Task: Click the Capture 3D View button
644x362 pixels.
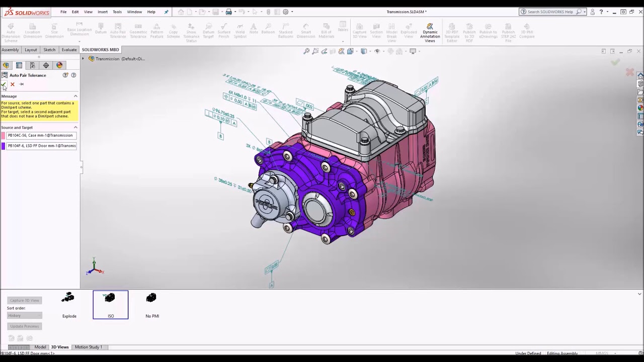Action: pyautogui.click(x=24, y=300)
